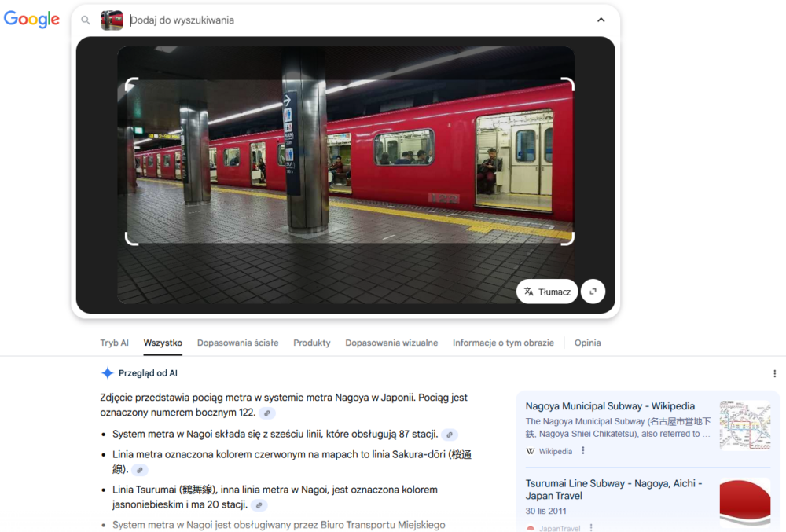Click the train thumbnail in search box
Screen dimensions: 786x532
pos(112,20)
